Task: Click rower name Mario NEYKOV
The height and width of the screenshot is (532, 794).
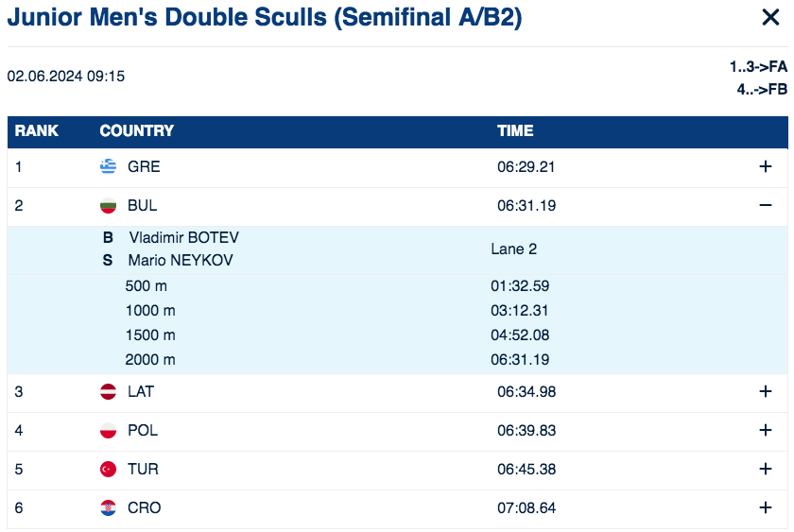Action: click(181, 260)
